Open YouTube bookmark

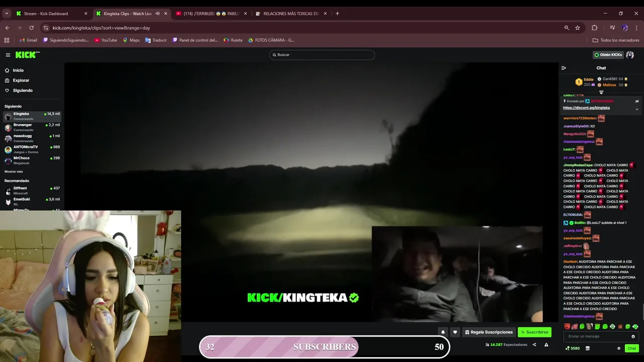tap(106, 40)
